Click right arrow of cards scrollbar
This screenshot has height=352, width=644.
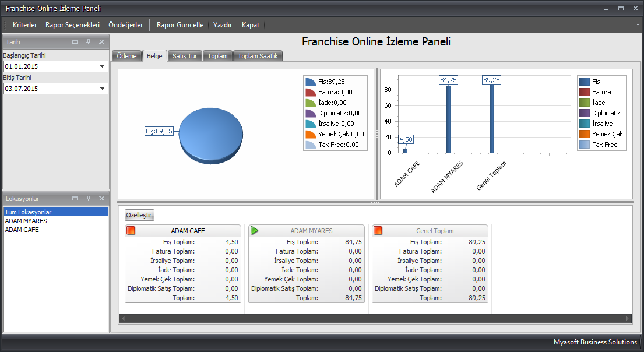(x=627, y=318)
